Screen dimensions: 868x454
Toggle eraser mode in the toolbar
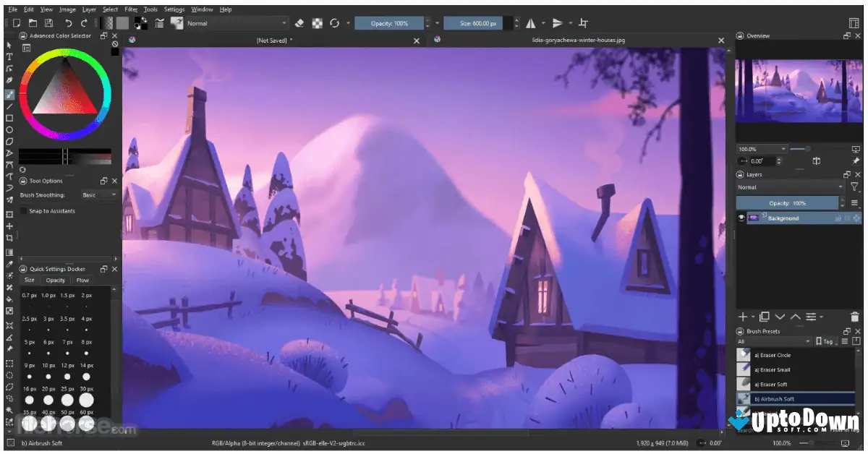(x=299, y=22)
